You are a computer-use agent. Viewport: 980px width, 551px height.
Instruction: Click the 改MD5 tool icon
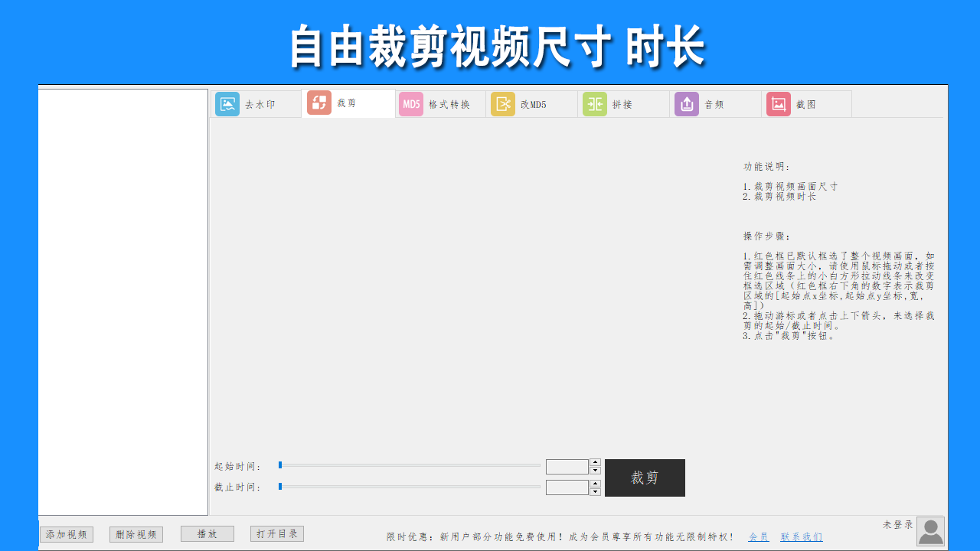(x=503, y=103)
